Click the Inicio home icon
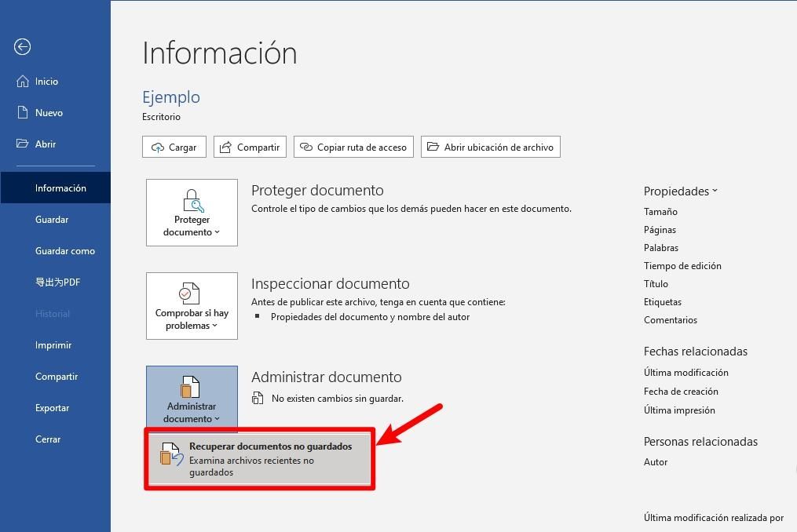797x532 pixels. (x=22, y=82)
